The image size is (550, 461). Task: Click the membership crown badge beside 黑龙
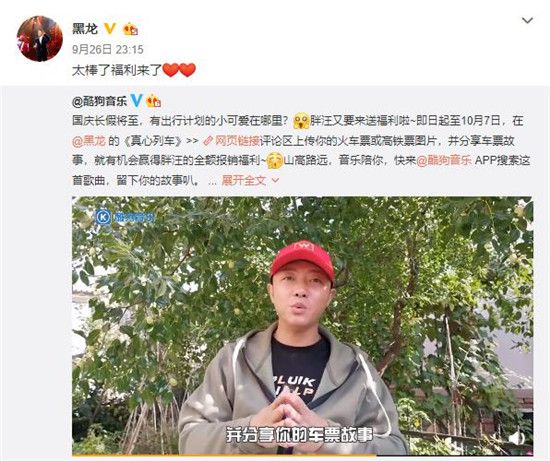(130, 29)
